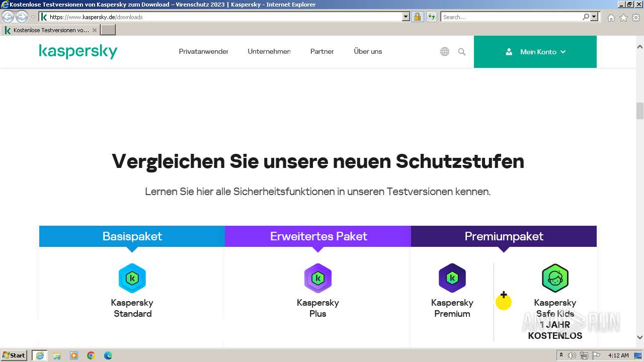This screenshot has width=644, height=362.
Task: Open File Explorer from the taskbar
Action: point(57,355)
